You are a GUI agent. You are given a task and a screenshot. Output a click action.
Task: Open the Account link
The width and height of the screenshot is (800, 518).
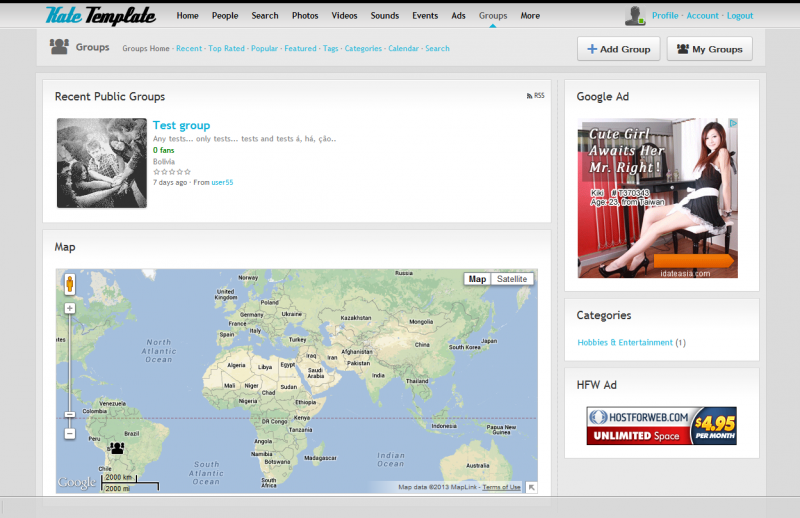pos(702,16)
